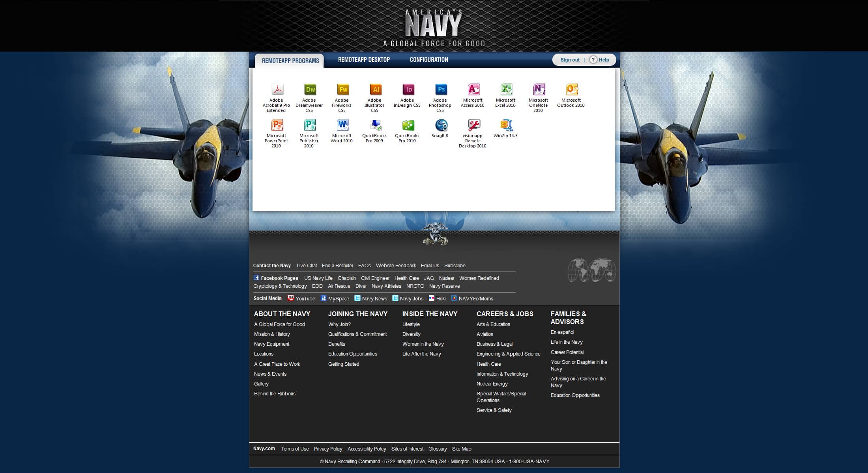Launch Adobe Acrobat 9 Pro Extended
868x473 pixels.
pyautogui.click(x=277, y=98)
